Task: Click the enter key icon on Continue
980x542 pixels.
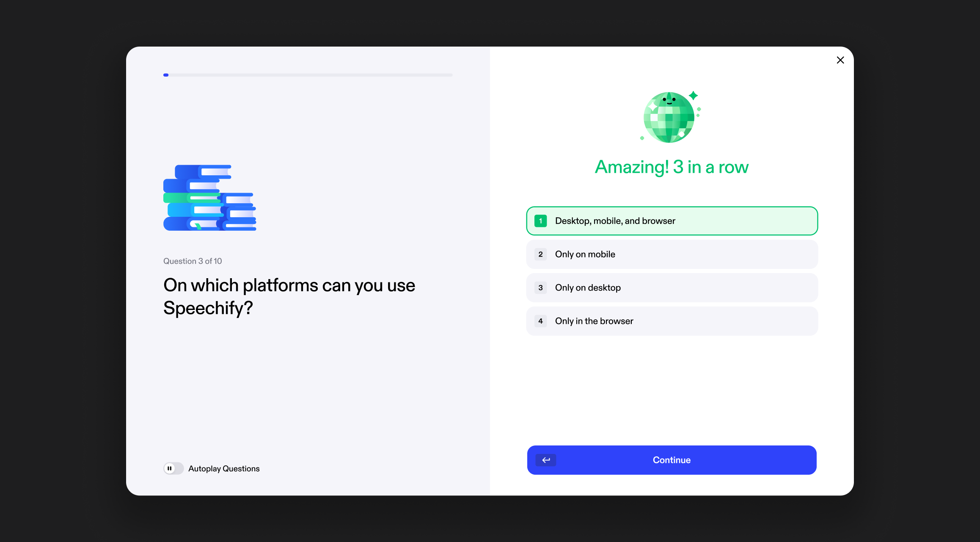Action: coord(546,460)
